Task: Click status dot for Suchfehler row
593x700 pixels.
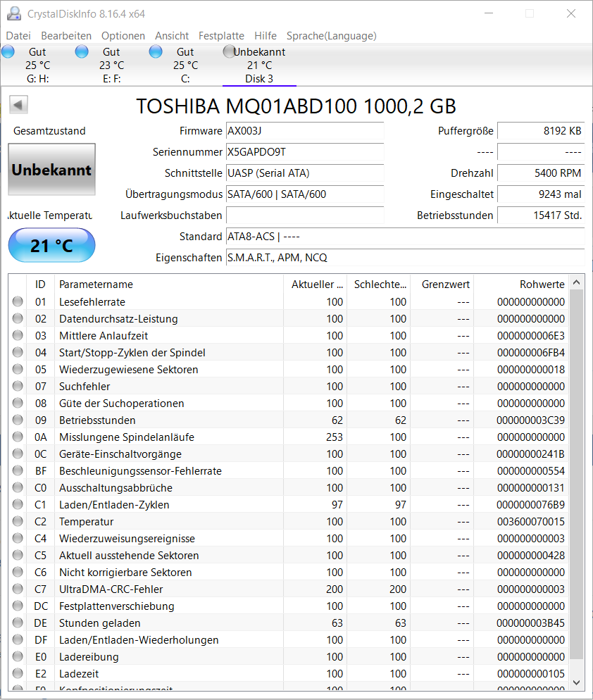Action: pyautogui.click(x=18, y=386)
